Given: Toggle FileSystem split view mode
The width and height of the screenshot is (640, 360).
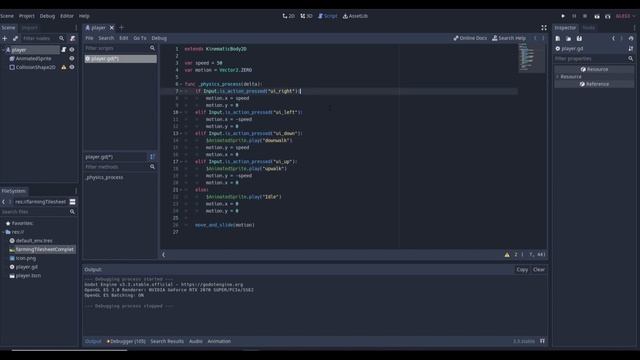Looking at the screenshot, I should pyautogui.click(x=72, y=202).
